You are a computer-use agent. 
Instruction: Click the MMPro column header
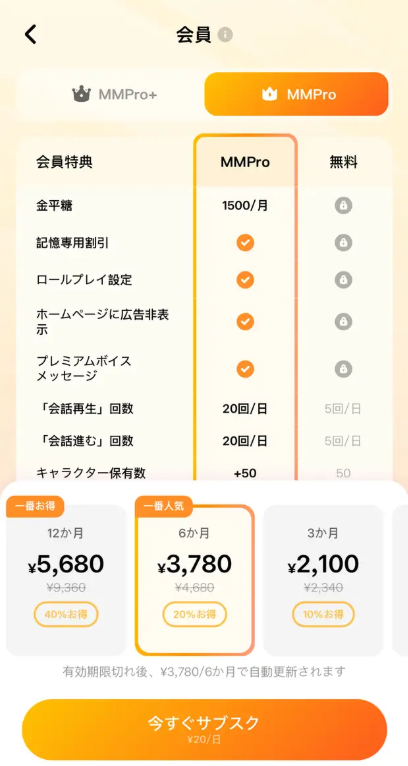tap(245, 162)
